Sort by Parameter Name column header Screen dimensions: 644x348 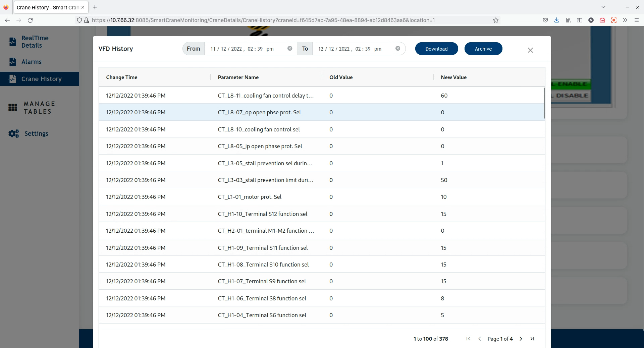[x=238, y=77]
